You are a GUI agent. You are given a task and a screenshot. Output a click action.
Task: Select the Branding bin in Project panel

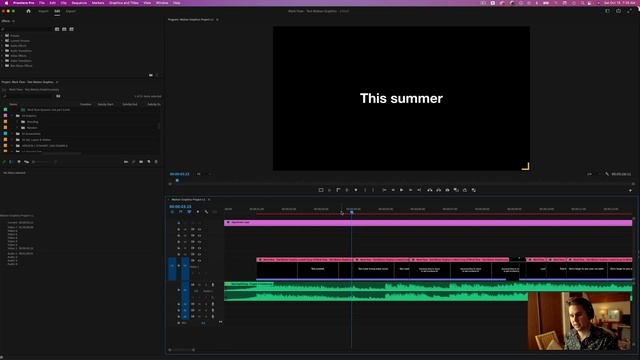point(32,122)
